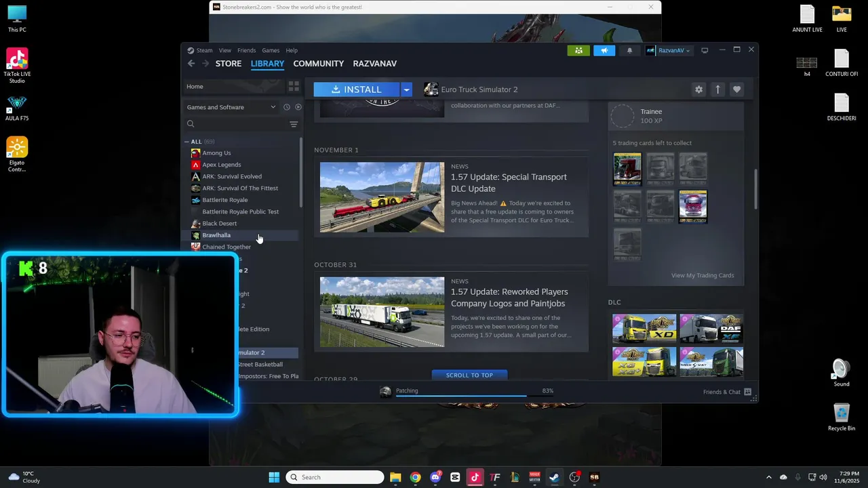
Task: Click the blue INSTALL button
Action: coord(357,89)
